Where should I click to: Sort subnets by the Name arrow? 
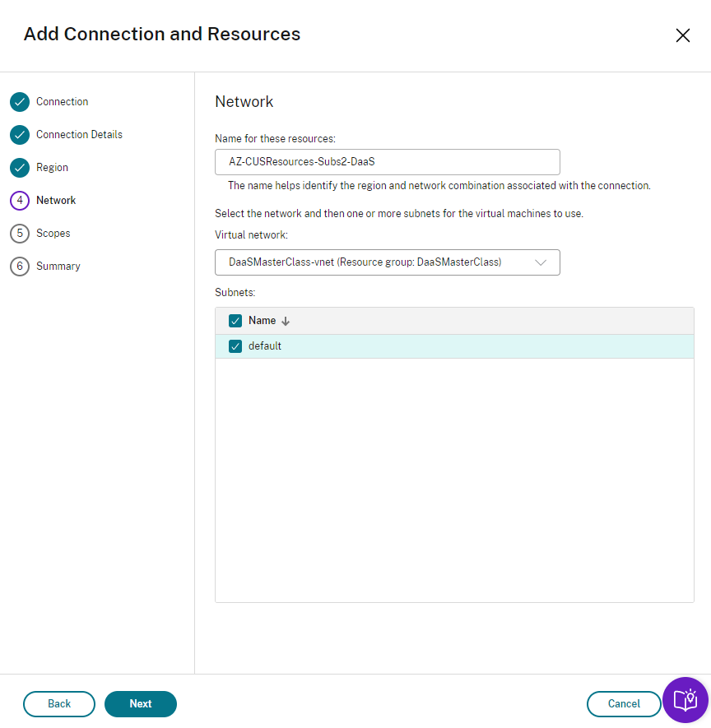click(x=286, y=321)
